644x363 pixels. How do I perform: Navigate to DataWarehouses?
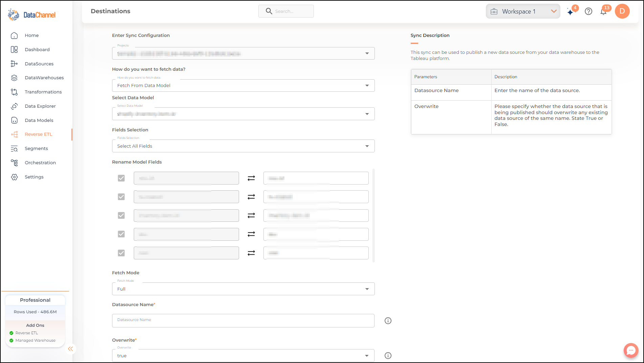(44, 78)
